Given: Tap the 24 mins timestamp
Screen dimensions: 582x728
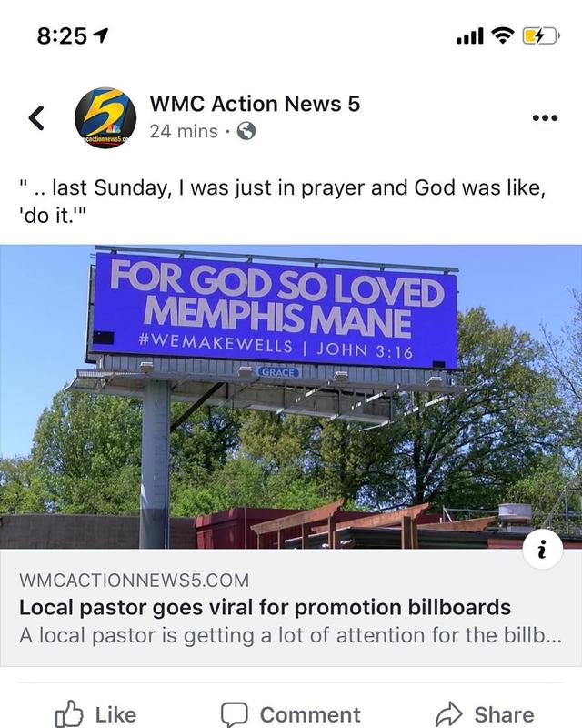Looking at the screenshot, I should click(184, 131).
